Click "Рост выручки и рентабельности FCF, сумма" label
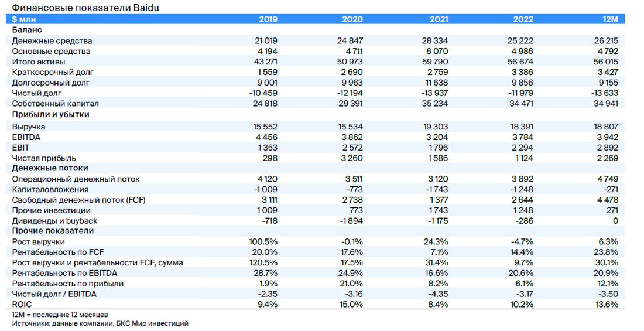 click(97, 262)
